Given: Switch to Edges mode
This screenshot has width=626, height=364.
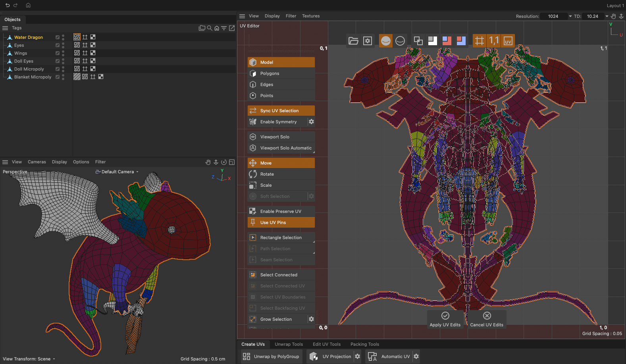Looking at the screenshot, I should [281, 84].
